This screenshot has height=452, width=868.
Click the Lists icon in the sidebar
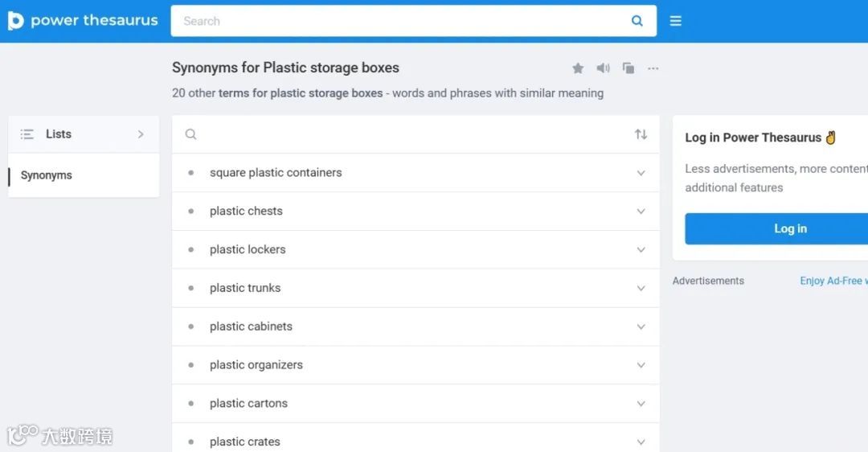27,134
